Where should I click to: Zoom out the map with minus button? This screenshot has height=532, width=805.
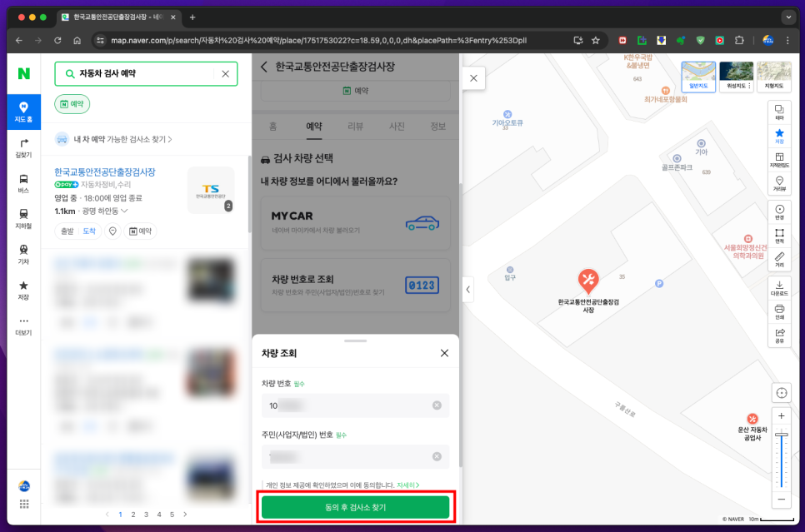pos(782,500)
